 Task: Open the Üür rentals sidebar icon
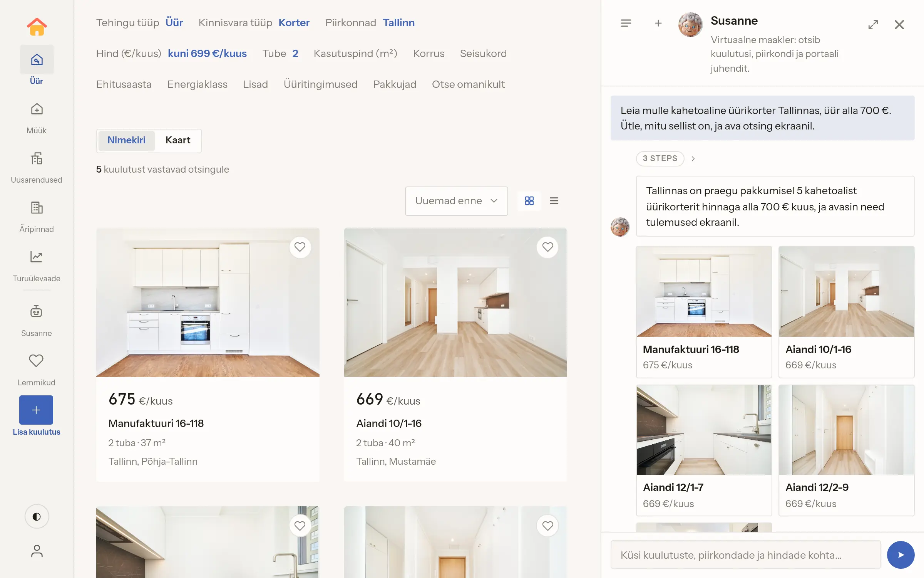click(37, 60)
